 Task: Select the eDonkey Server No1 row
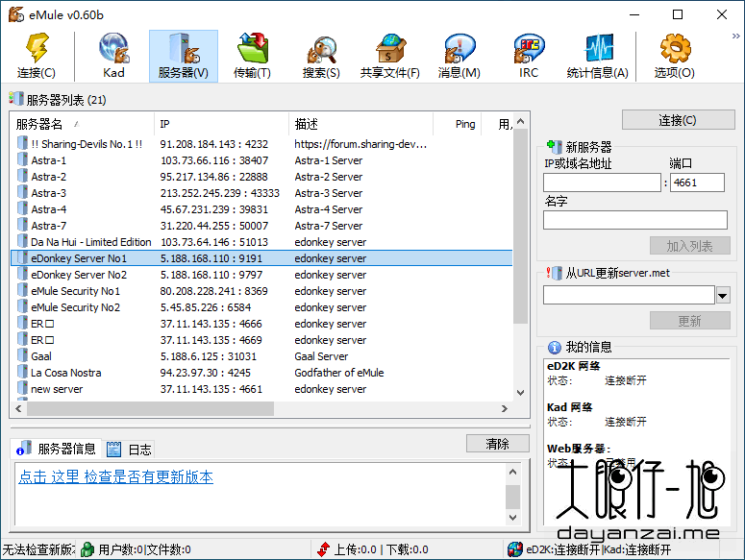point(261,258)
